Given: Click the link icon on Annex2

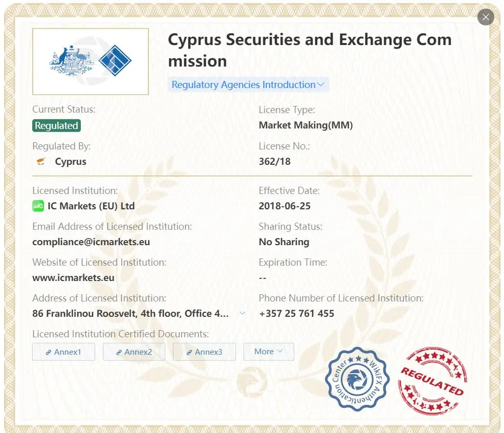Looking at the screenshot, I should pos(119,352).
